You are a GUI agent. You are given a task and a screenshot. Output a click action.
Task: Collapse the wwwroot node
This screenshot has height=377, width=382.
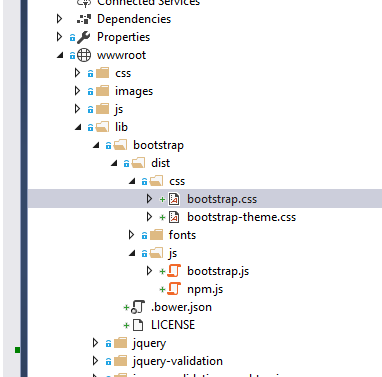pos(60,55)
